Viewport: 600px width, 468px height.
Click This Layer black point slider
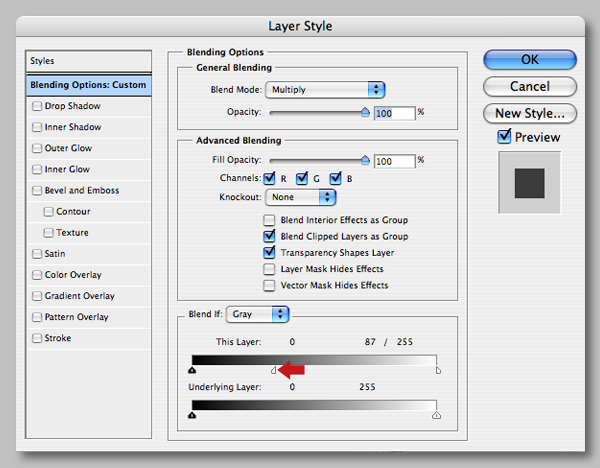click(192, 370)
